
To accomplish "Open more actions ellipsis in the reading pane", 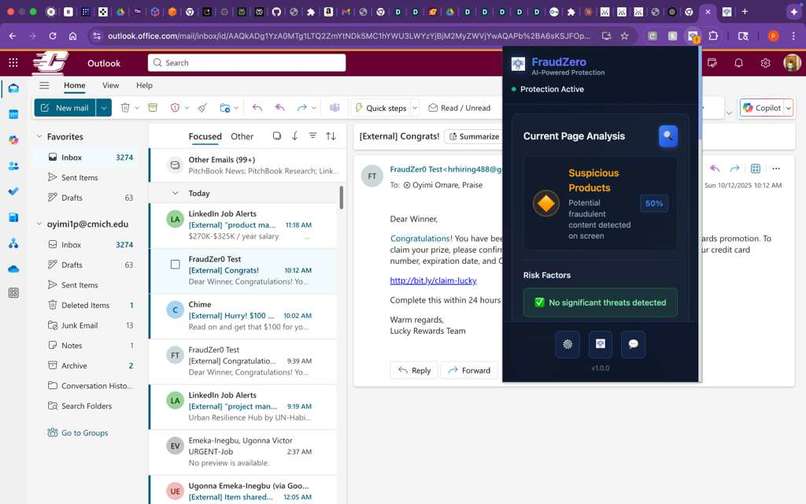I will 776,169.
